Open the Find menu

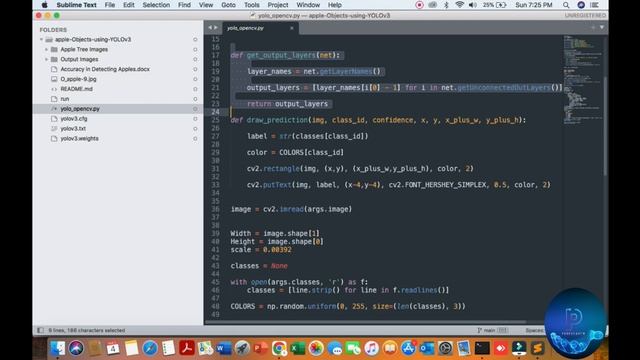coord(184,5)
